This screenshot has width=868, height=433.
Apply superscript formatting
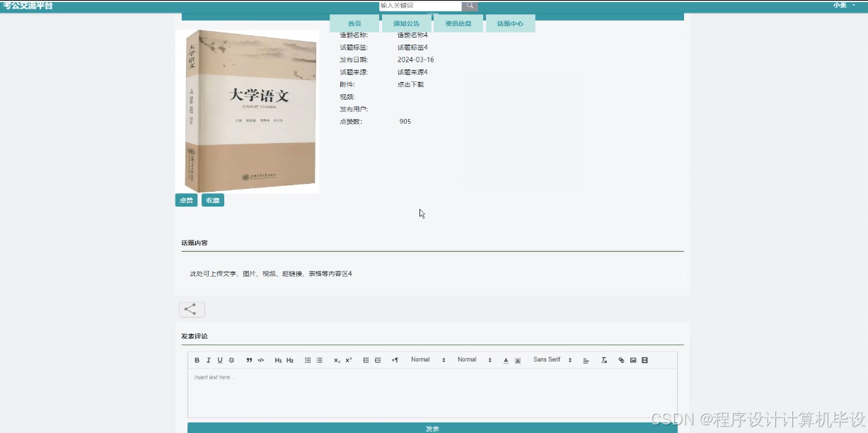tap(349, 360)
